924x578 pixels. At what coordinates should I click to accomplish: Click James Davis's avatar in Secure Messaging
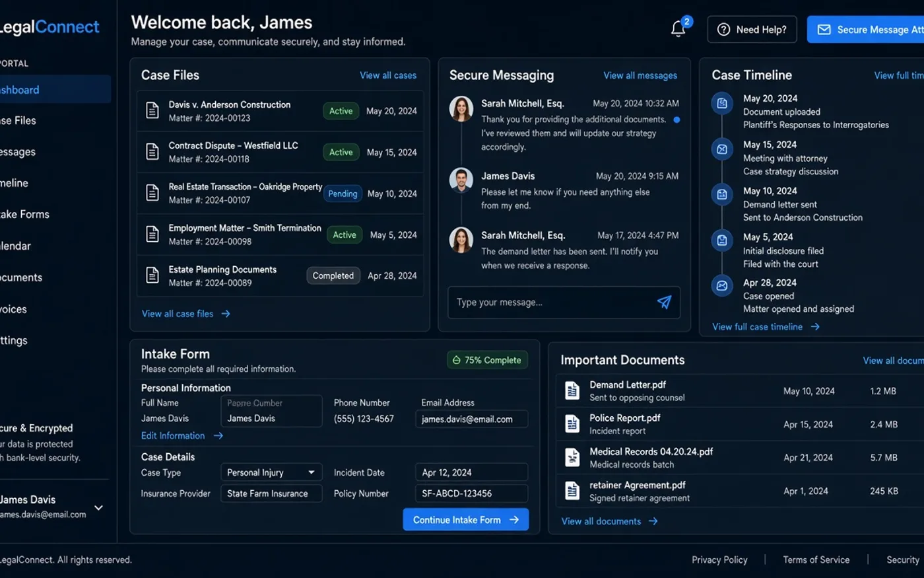(x=461, y=180)
